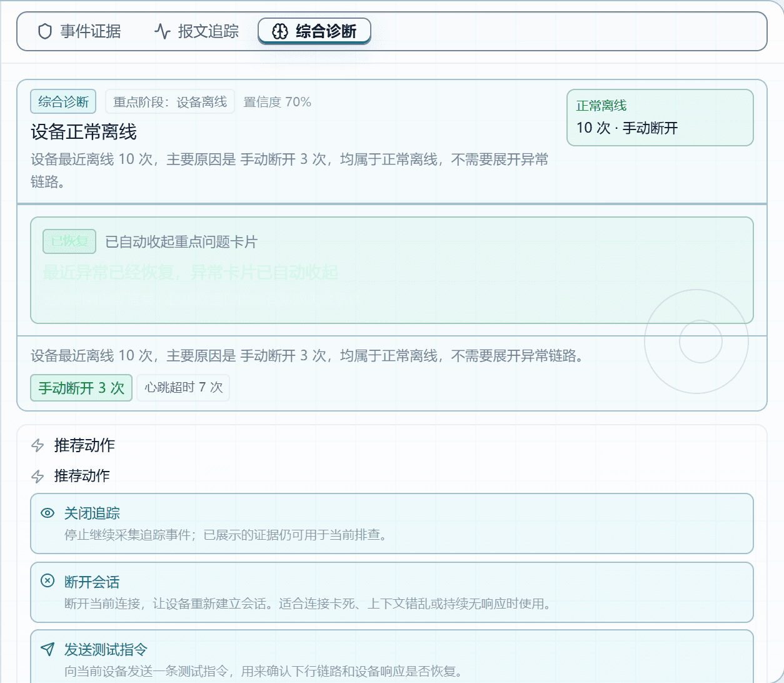Run the 发送测试指令 recommended action
Image resolution: width=784 pixels, height=683 pixels.
392,656
